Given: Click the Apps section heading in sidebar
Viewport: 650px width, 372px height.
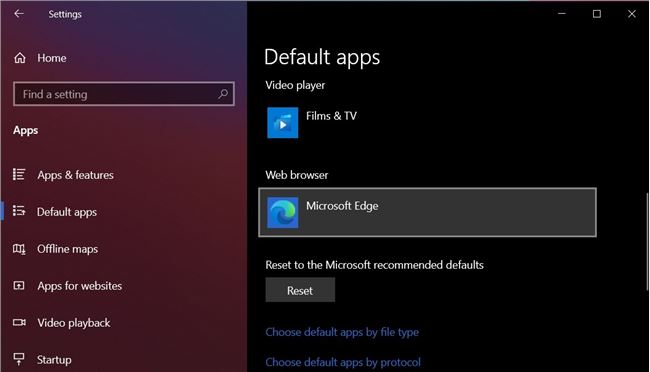Looking at the screenshot, I should (x=25, y=130).
